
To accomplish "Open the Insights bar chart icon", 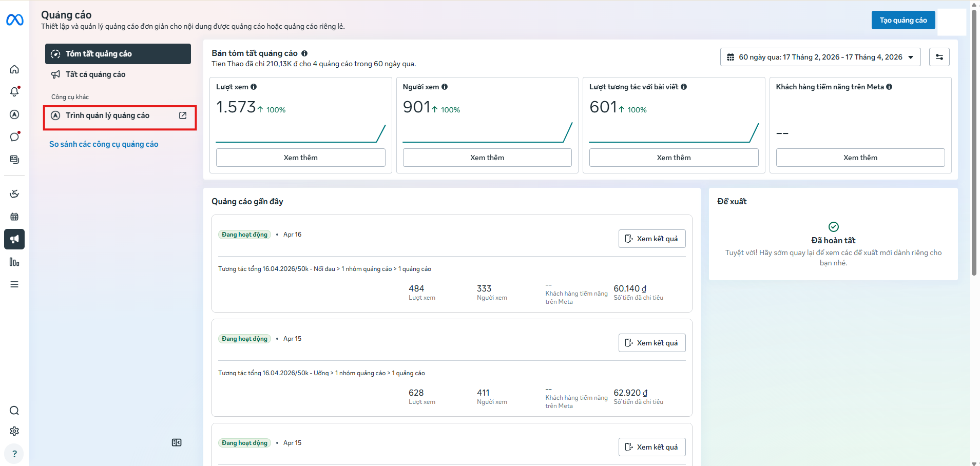I will click(x=14, y=262).
